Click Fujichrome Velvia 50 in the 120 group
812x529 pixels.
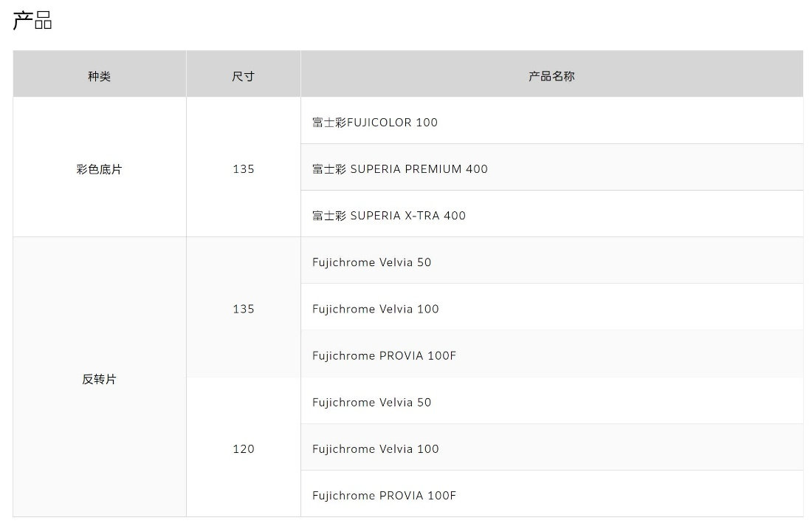click(371, 403)
